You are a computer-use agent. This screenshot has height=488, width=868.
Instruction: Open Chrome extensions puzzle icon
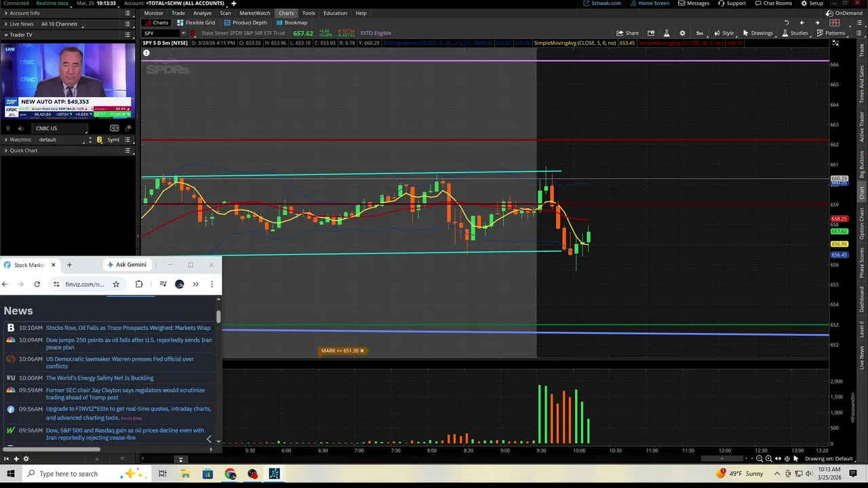pyautogui.click(x=139, y=284)
